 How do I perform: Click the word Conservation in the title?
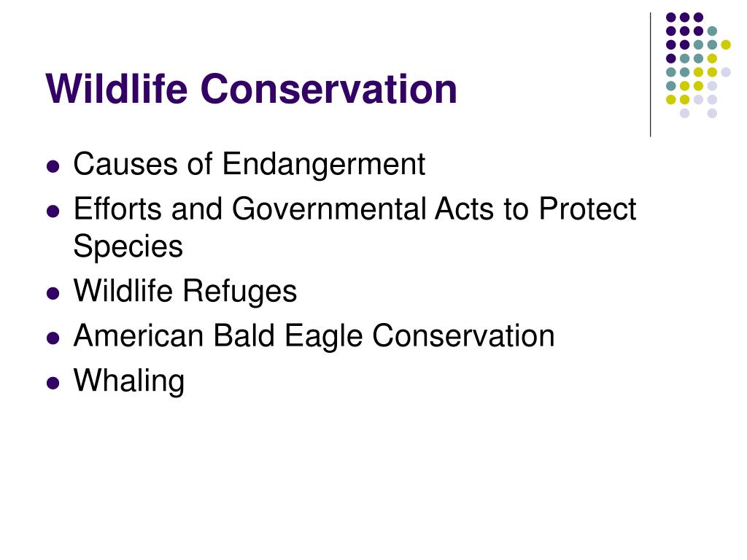coord(329,88)
